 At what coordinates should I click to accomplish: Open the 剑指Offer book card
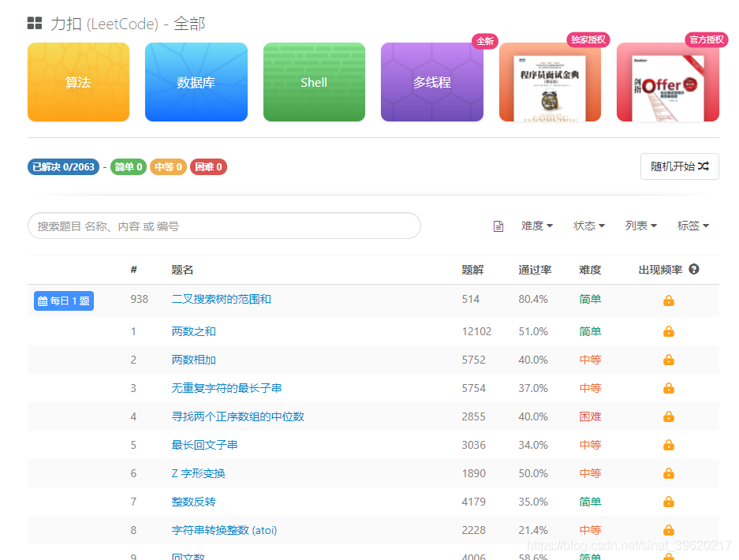[x=668, y=82]
